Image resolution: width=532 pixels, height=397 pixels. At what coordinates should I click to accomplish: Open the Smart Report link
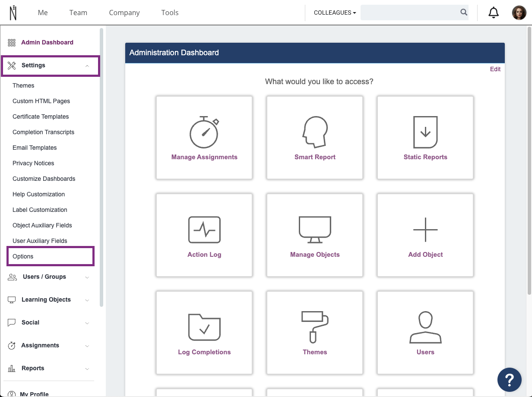[315, 157]
